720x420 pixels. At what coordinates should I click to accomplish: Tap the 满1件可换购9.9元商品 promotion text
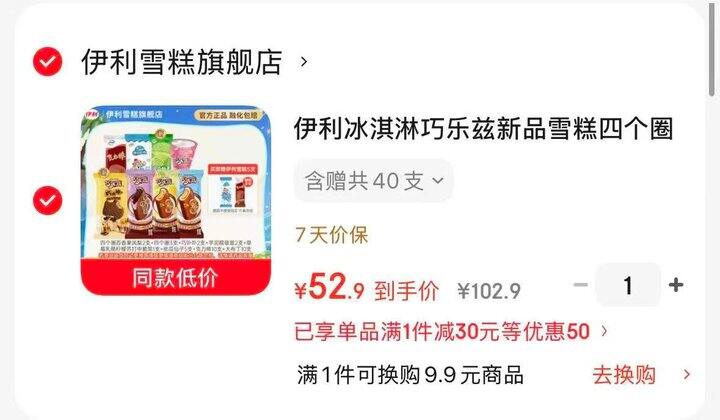pyautogui.click(x=410, y=375)
